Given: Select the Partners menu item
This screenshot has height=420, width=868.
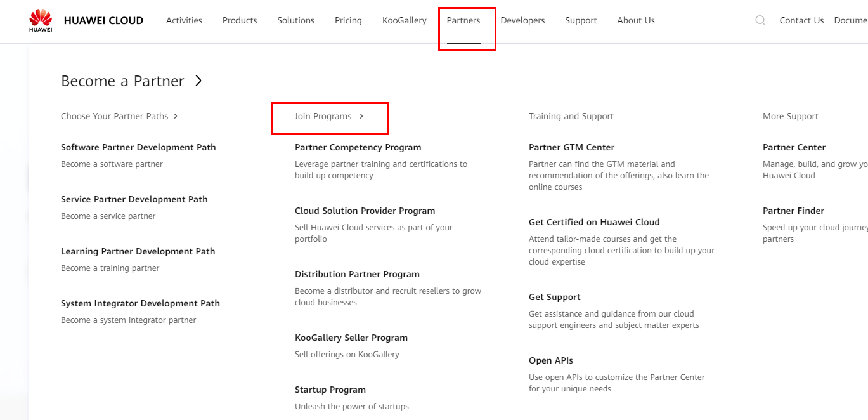Looking at the screenshot, I should coord(463,20).
